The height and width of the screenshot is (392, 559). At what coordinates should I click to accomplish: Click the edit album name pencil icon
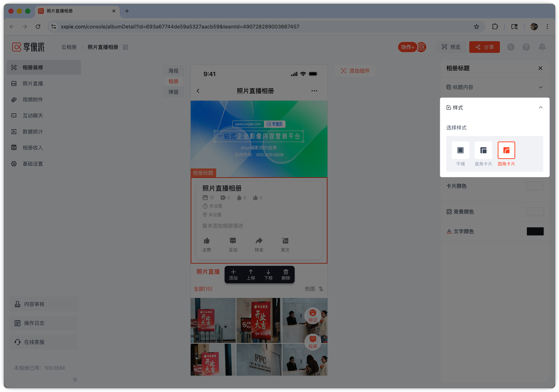tap(126, 47)
